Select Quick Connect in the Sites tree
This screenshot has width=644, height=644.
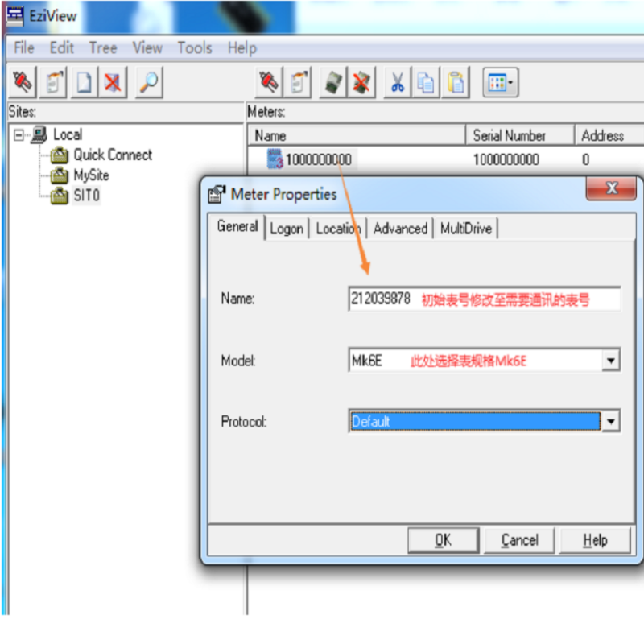pyautogui.click(x=113, y=155)
